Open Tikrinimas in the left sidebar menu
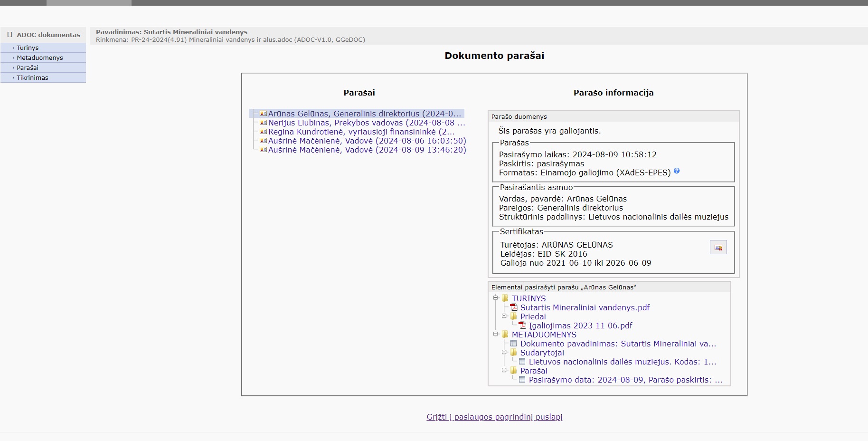 pyautogui.click(x=32, y=77)
